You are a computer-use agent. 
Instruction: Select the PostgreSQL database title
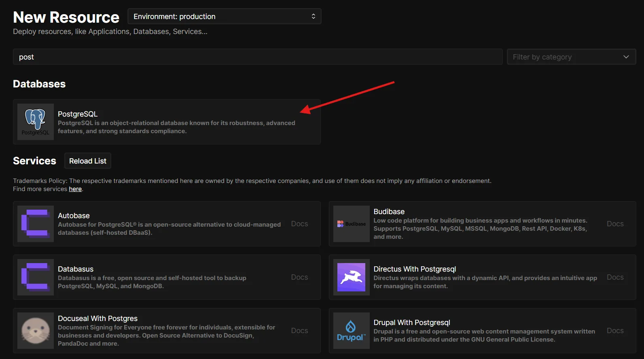pos(78,114)
